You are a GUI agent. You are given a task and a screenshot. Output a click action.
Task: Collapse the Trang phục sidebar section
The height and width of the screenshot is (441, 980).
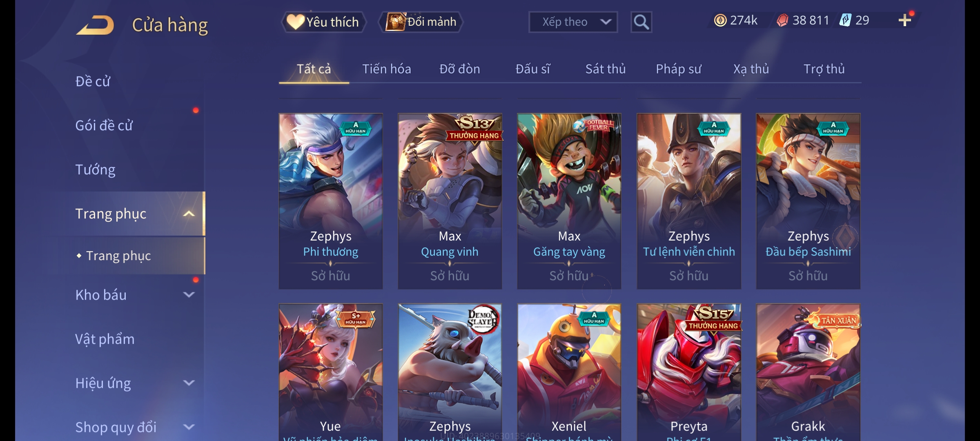(x=189, y=214)
